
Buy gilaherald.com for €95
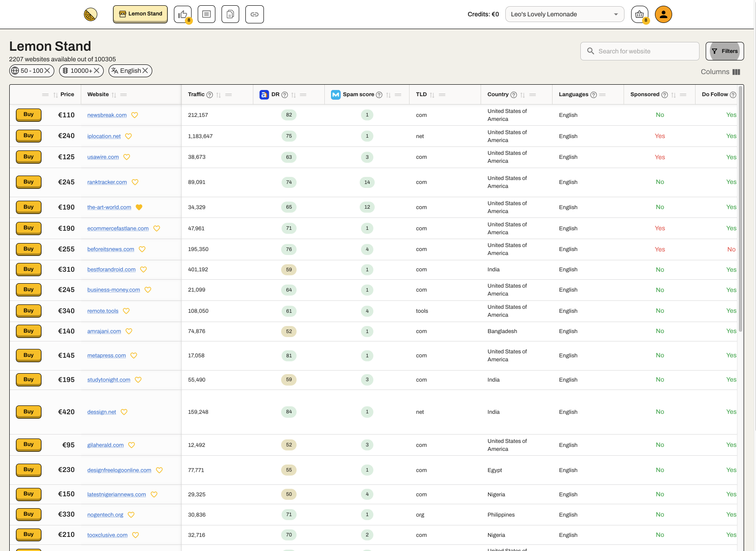click(x=29, y=445)
